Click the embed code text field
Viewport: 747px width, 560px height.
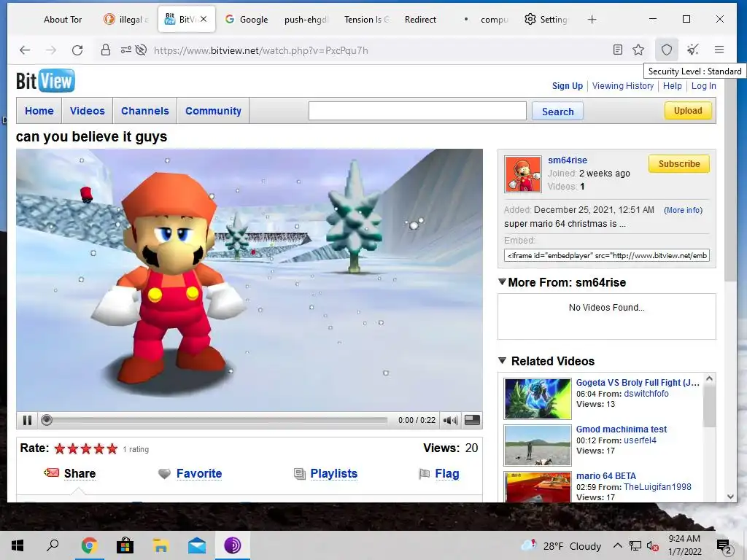tap(606, 255)
